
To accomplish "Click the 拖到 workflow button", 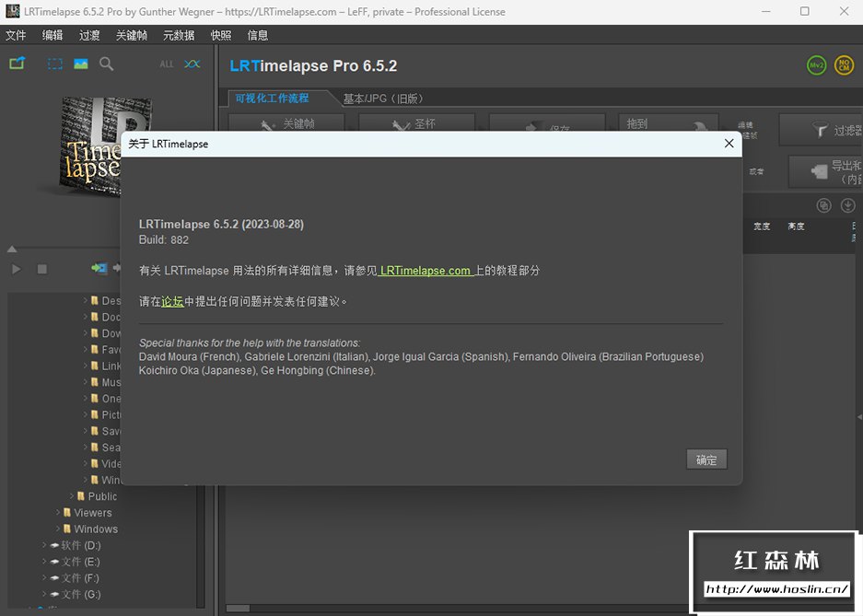I will click(x=668, y=123).
